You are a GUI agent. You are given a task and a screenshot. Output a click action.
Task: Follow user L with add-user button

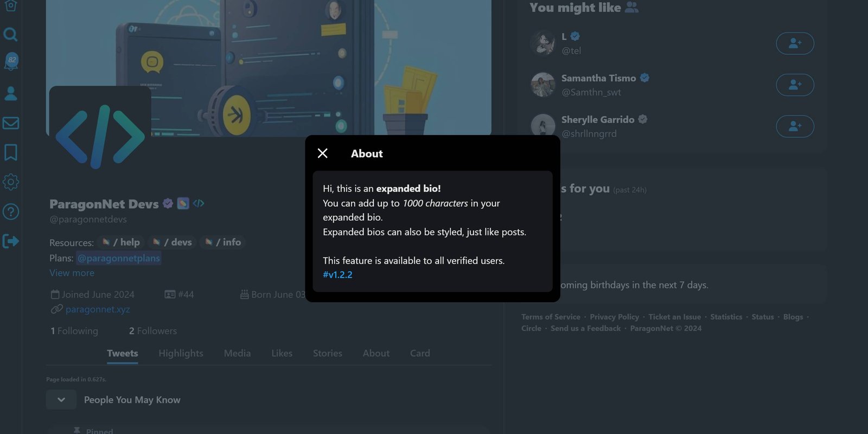click(x=795, y=43)
